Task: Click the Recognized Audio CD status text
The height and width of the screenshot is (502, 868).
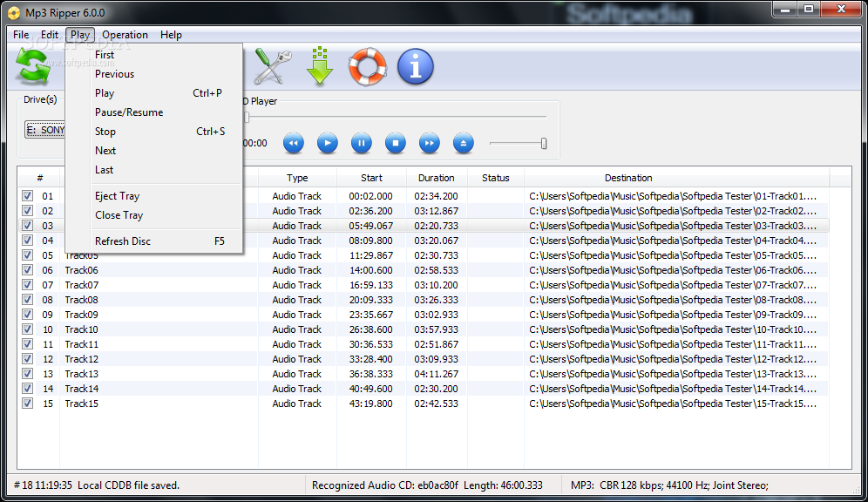Action: click(x=427, y=485)
